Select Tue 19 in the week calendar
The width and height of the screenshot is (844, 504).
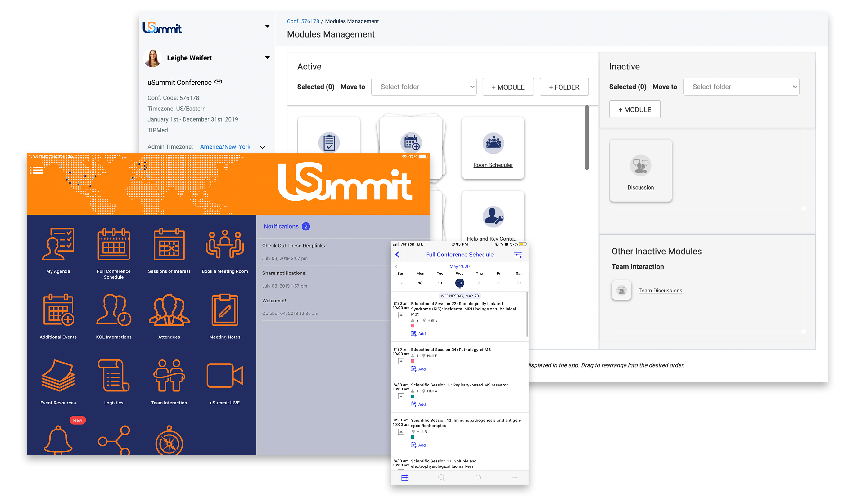(x=440, y=283)
